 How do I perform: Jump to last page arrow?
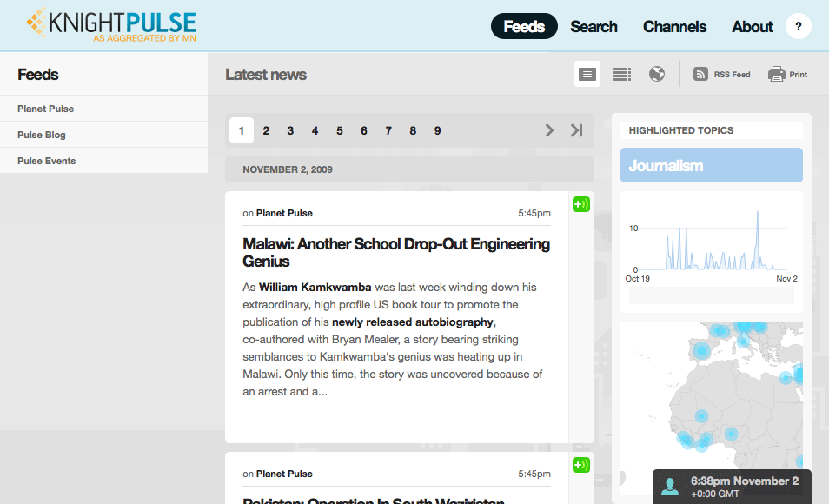(x=576, y=130)
